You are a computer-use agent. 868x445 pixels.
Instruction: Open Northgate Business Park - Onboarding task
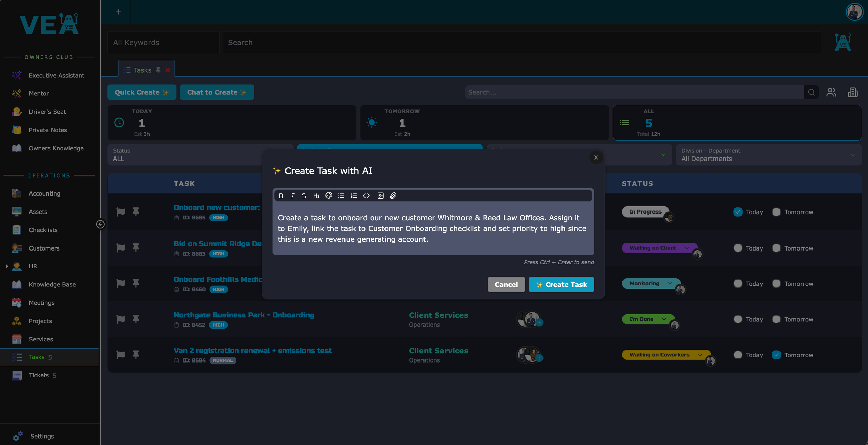[x=244, y=315]
